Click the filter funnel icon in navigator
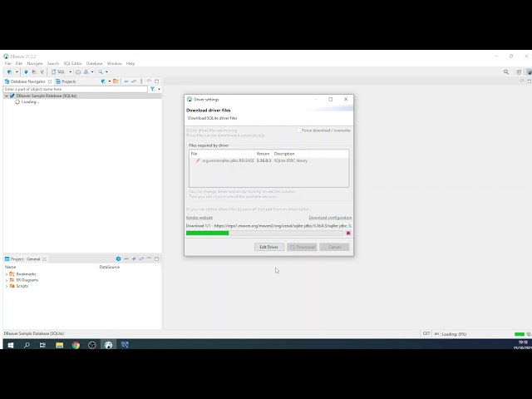The width and height of the screenshot is (532, 399). [153, 89]
